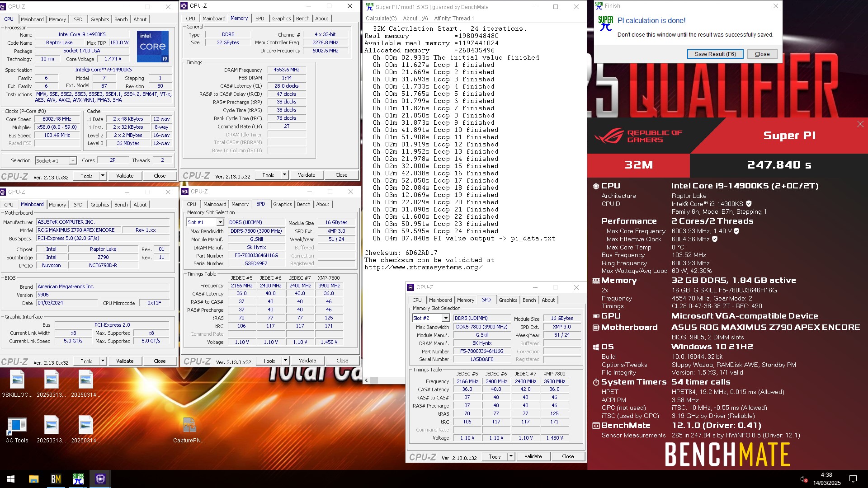Viewport: 868px width, 488px height.
Task: Click Super PI horizontal scrollbar left arrow
Action: [x=367, y=380]
